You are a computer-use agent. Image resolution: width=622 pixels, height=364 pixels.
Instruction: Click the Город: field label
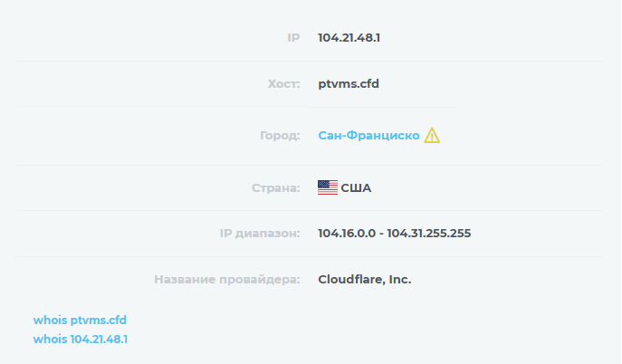point(279,136)
